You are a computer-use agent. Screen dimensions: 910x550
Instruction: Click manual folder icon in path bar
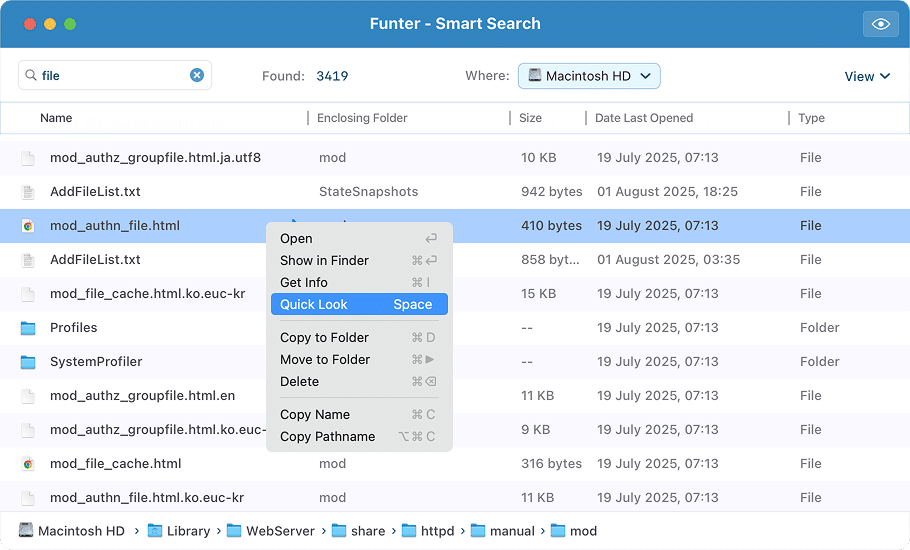pos(478,531)
